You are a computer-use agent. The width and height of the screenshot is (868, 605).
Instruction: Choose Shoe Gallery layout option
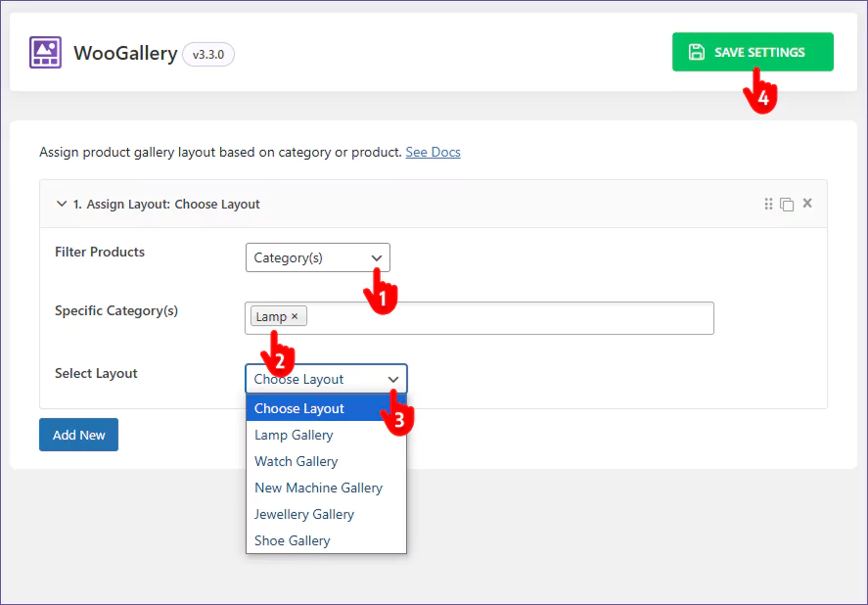pyautogui.click(x=326, y=540)
